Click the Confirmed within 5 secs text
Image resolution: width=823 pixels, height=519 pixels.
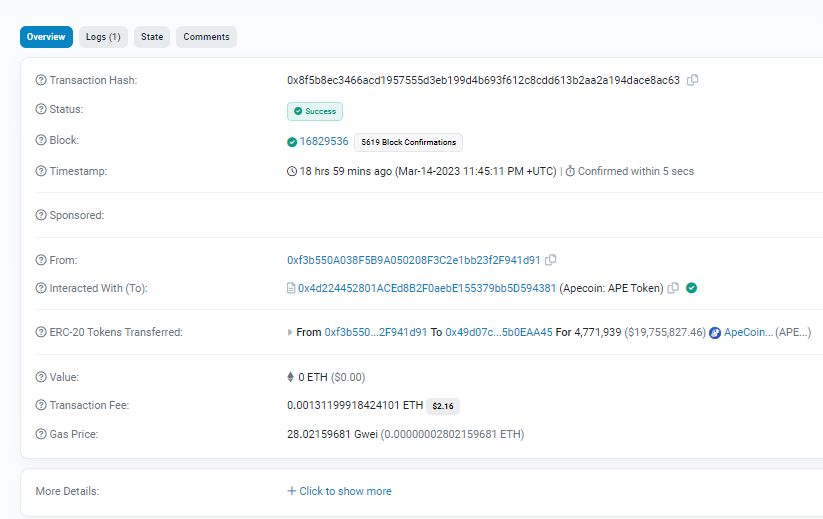point(636,171)
